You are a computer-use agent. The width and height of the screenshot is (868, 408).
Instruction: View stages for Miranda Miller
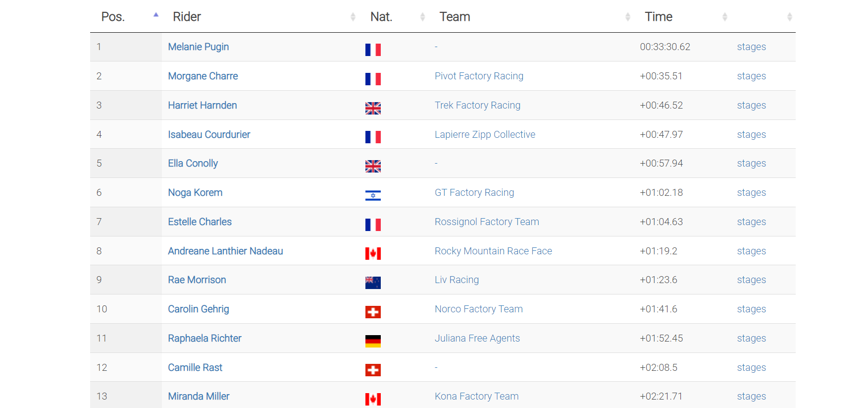tap(751, 396)
